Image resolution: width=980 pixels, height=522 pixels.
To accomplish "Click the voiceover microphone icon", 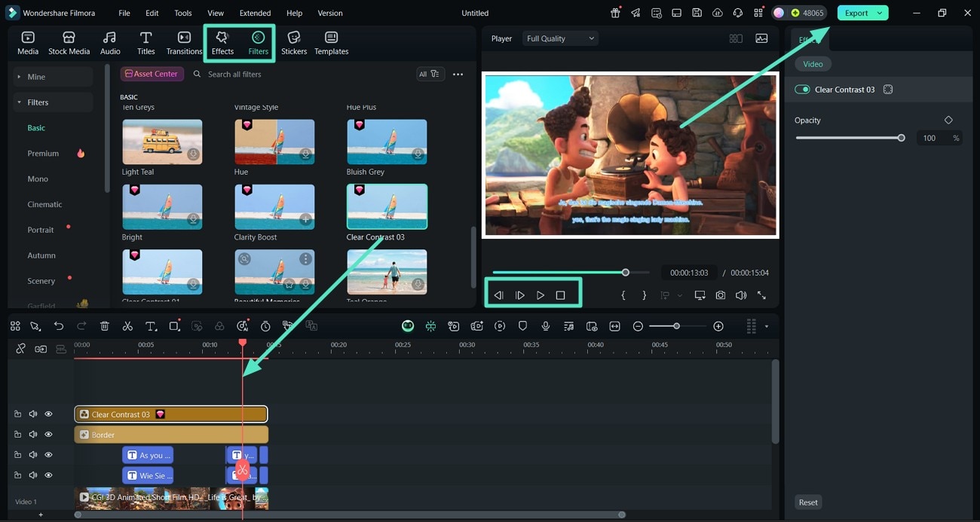I will click(x=546, y=326).
